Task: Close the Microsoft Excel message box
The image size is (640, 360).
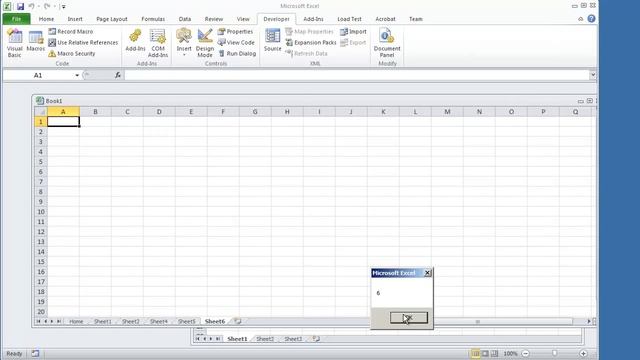Action: 427,273
